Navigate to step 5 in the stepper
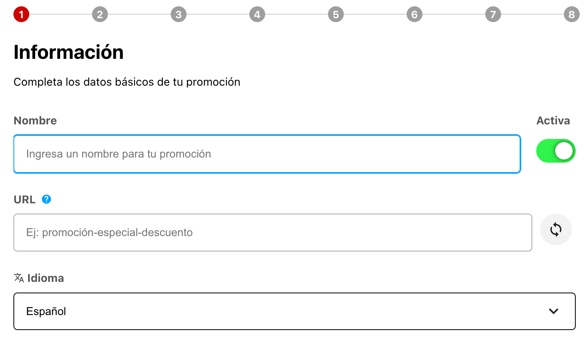This screenshot has height=364, width=588. [x=335, y=14]
